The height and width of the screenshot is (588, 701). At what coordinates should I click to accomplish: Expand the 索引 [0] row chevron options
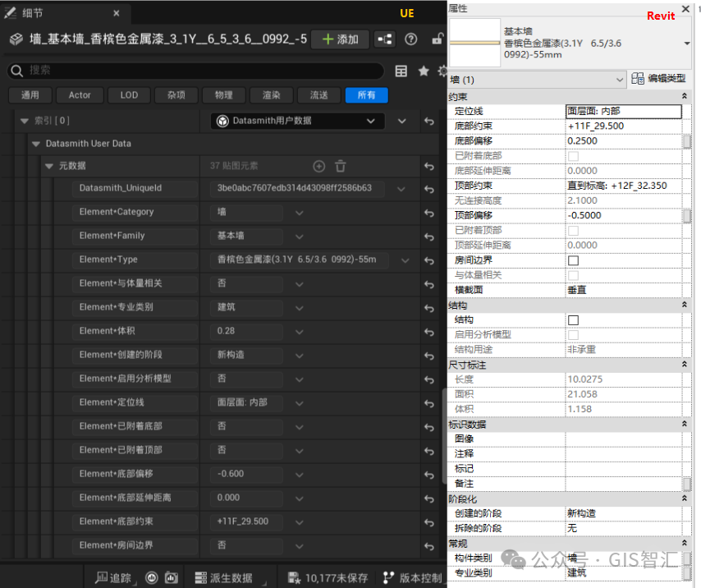[x=401, y=121]
